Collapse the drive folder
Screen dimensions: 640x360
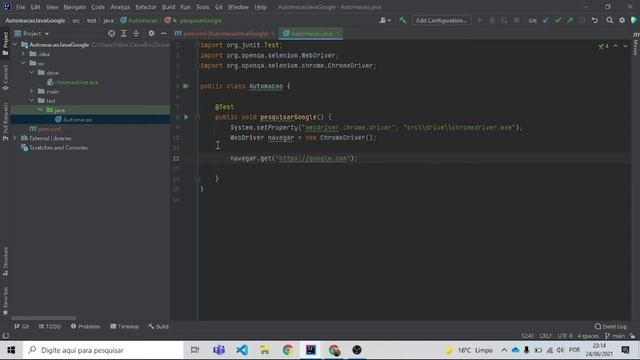point(32,73)
